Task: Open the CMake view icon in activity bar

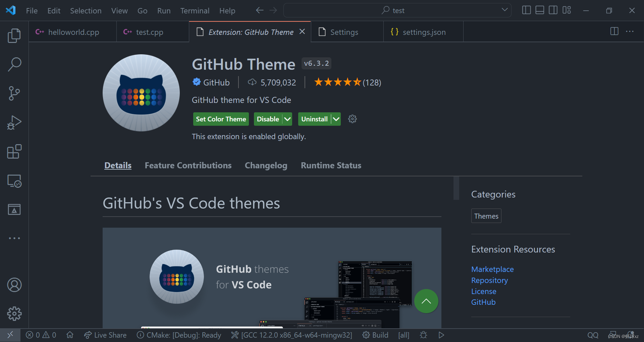Action: (x=14, y=210)
